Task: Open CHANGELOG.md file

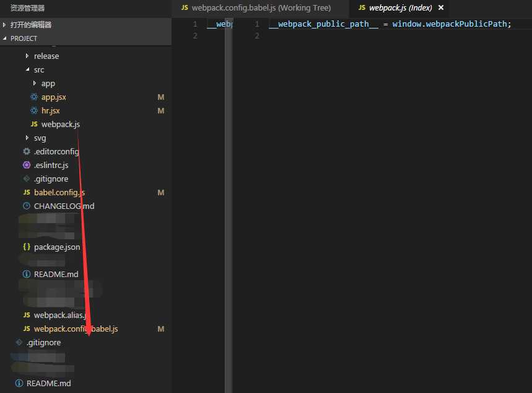Action: tap(64, 206)
